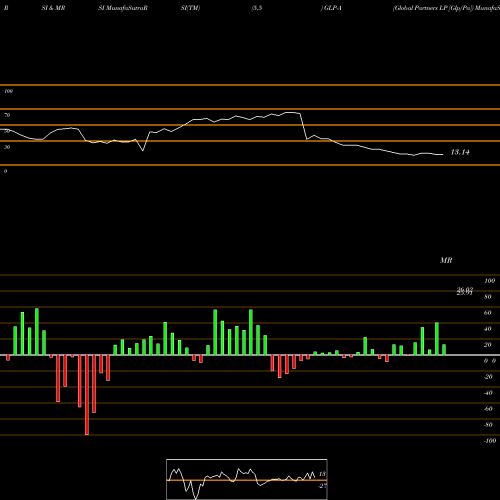Image resolution: width=500 pixels, height=500 pixels.
Task: Click the 'Global Partners LP (Glp/Pa)' title
Action: tap(433, 8)
